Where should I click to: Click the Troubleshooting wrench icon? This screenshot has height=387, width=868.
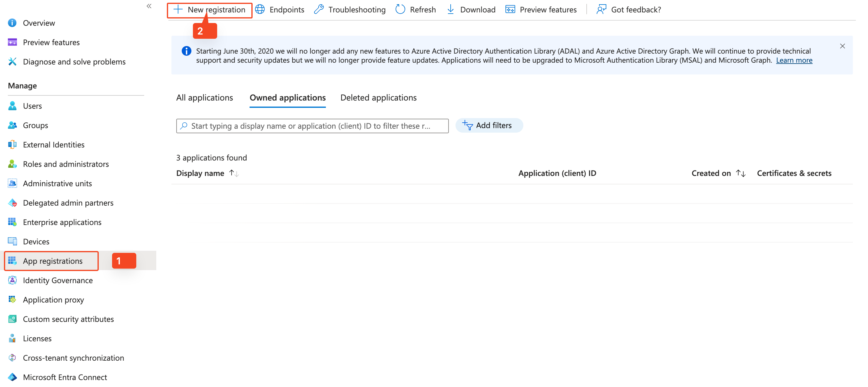pyautogui.click(x=319, y=9)
